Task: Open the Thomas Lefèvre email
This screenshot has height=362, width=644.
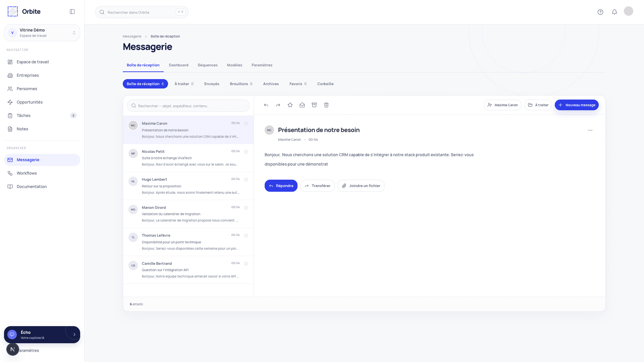Action: pos(188,242)
